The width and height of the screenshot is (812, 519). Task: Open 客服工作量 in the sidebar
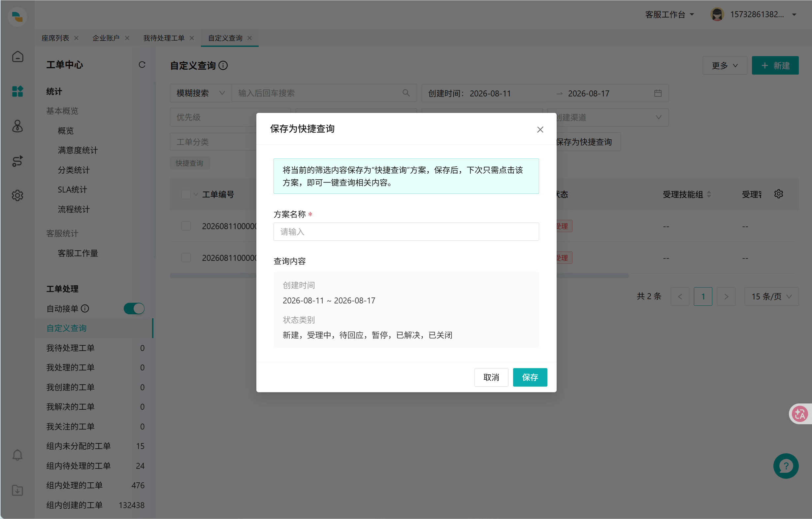pyautogui.click(x=78, y=253)
